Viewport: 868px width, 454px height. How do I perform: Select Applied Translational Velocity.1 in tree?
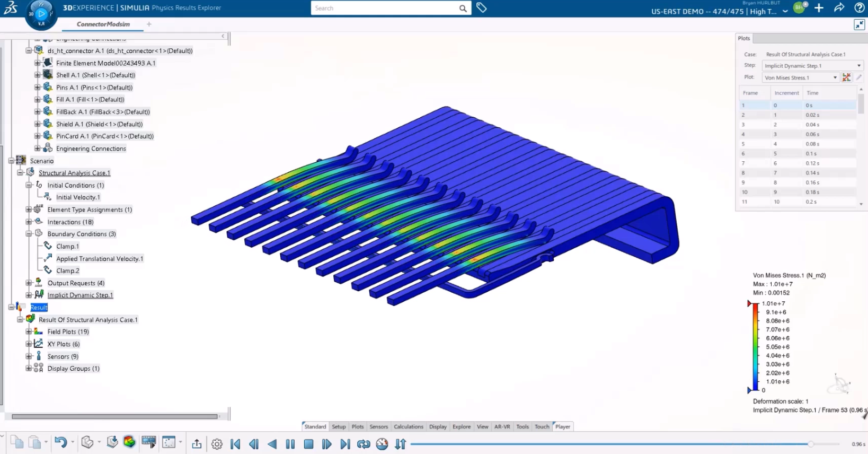click(x=100, y=259)
